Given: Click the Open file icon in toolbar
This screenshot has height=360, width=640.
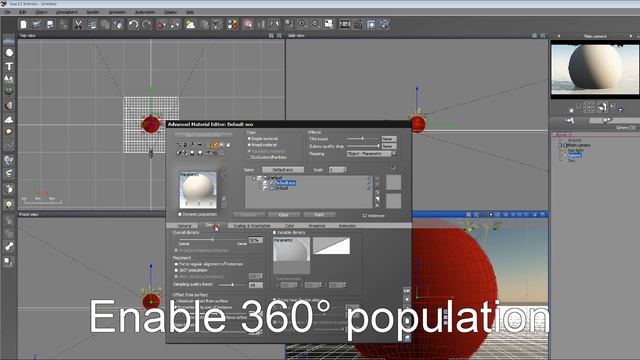Looking at the screenshot, I should 37,24.
